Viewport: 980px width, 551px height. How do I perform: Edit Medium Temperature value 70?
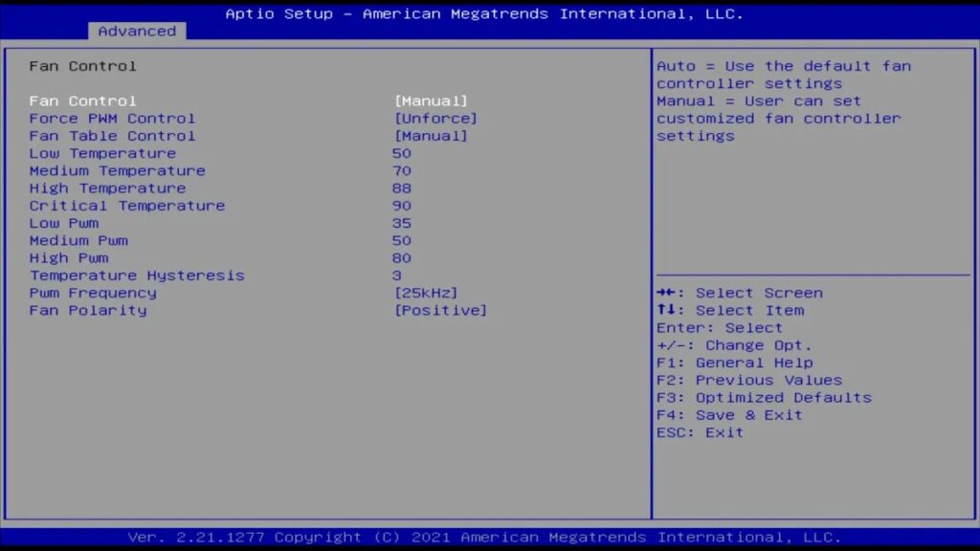(x=402, y=170)
